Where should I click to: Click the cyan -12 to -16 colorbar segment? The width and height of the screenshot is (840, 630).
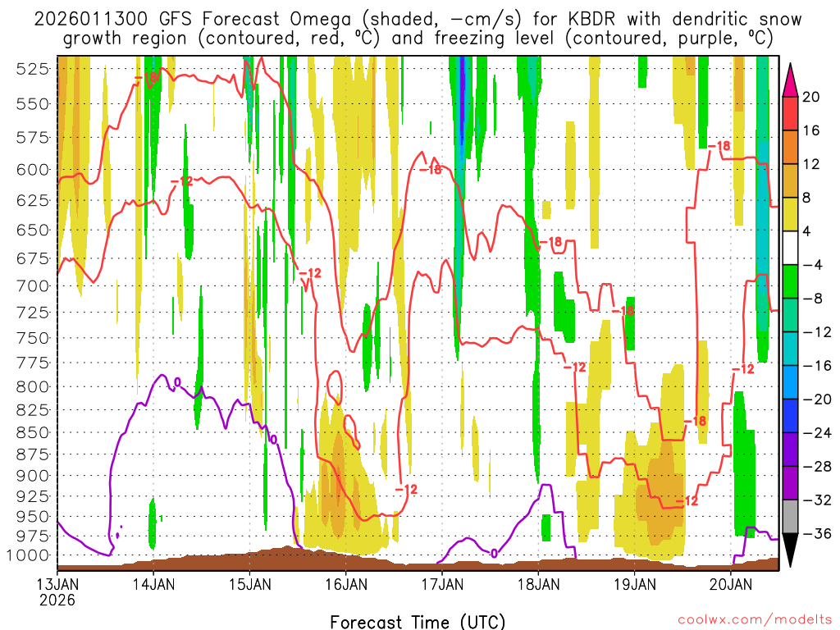tap(790, 349)
